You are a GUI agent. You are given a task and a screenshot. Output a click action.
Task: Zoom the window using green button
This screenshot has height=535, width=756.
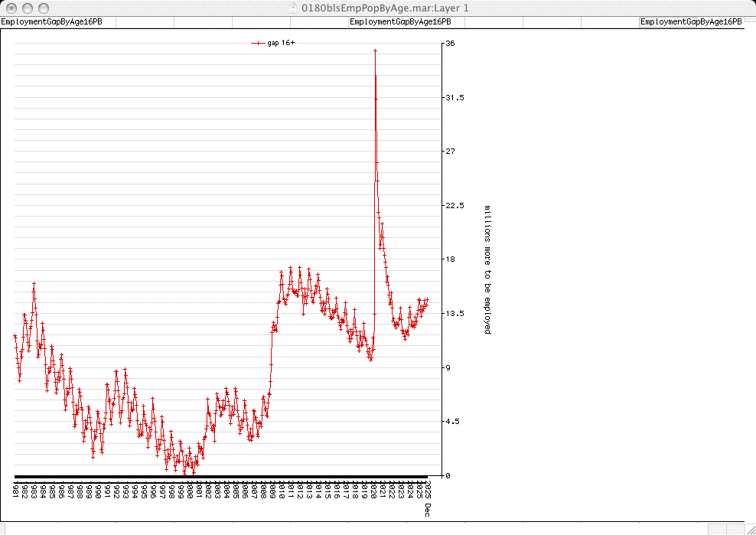[x=42, y=8]
